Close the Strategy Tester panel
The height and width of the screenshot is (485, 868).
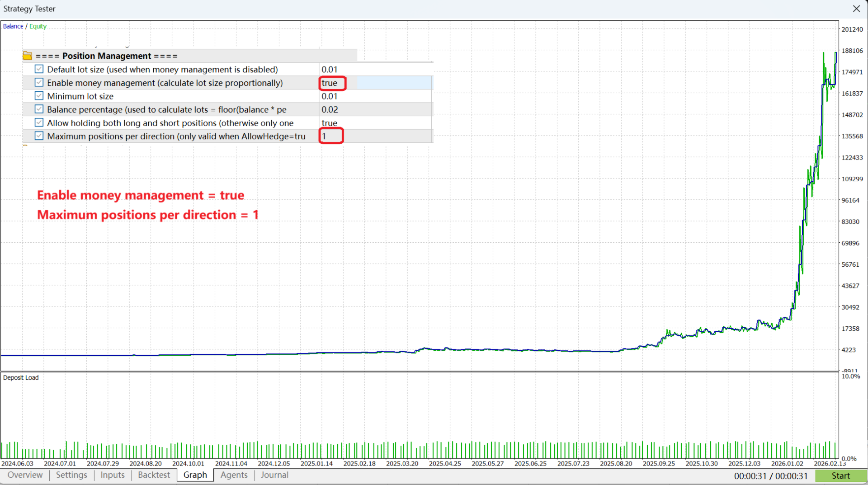tap(856, 9)
